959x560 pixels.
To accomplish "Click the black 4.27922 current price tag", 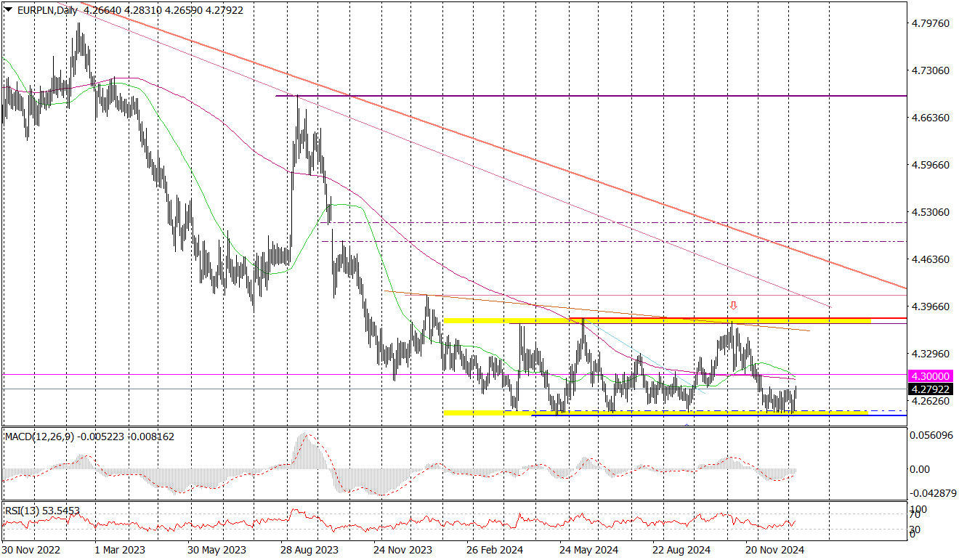I will click(930, 389).
